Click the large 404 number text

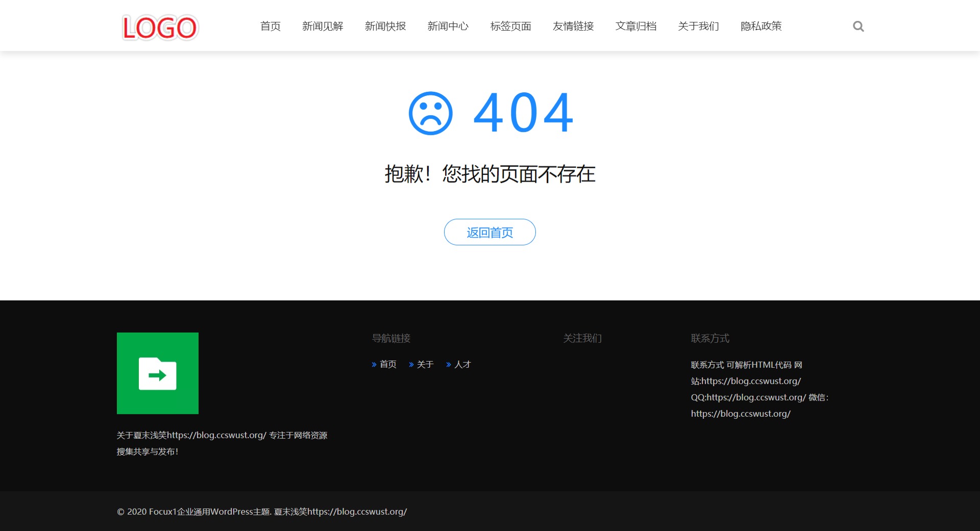(x=524, y=113)
